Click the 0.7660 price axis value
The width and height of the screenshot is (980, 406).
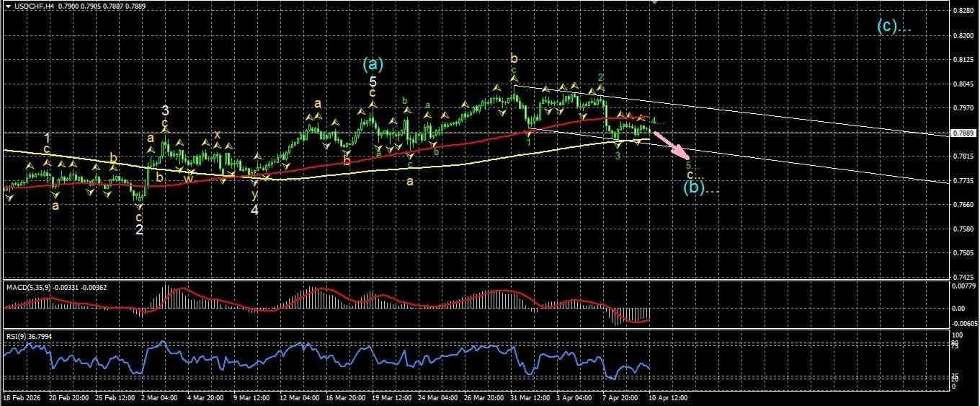963,205
